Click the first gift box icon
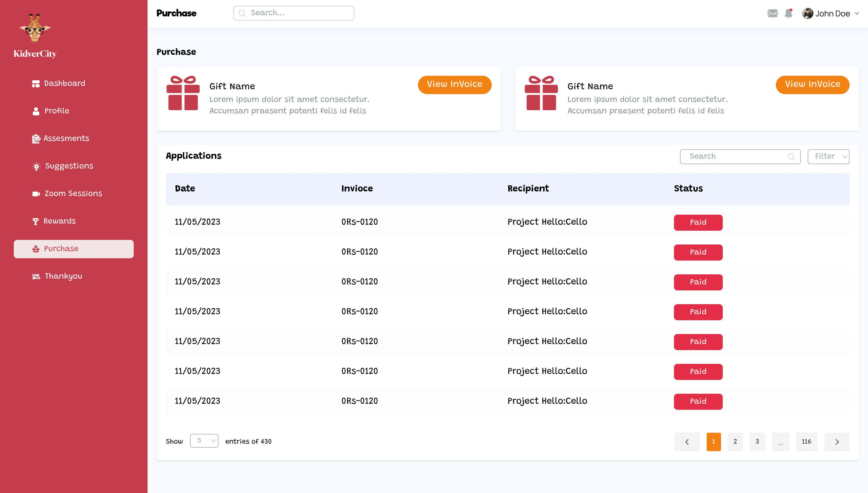 coord(183,93)
